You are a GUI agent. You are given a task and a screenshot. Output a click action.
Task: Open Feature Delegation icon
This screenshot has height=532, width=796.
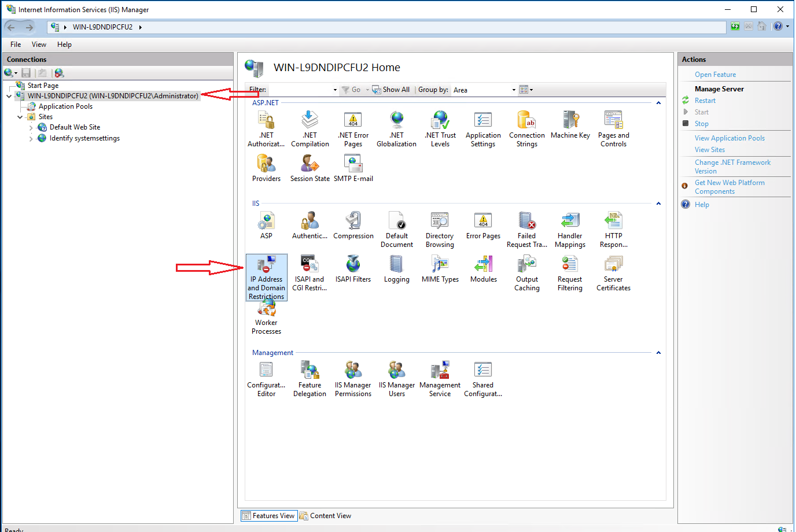(x=310, y=379)
